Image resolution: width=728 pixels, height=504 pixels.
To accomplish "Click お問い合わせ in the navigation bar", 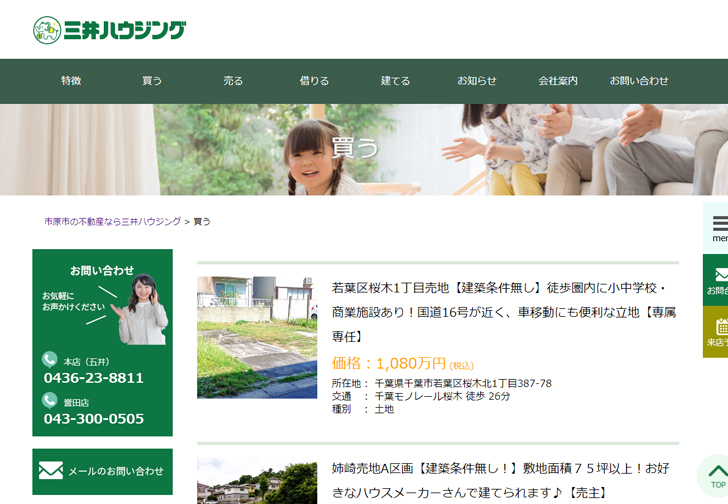I will (x=639, y=81).
